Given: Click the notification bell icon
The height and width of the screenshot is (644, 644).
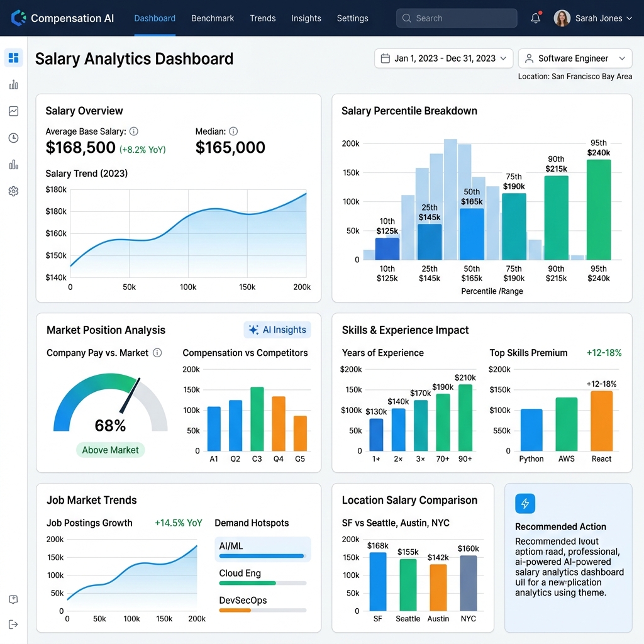Looking at the screenshot, I should [x=536, y=18].
